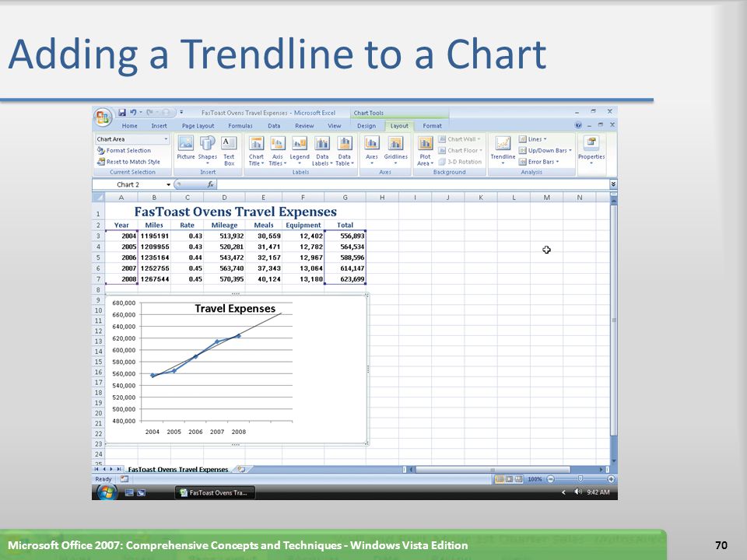Click the Chart Wall option
The height and width of the screenshot is (560, 747).
[459, 139]
